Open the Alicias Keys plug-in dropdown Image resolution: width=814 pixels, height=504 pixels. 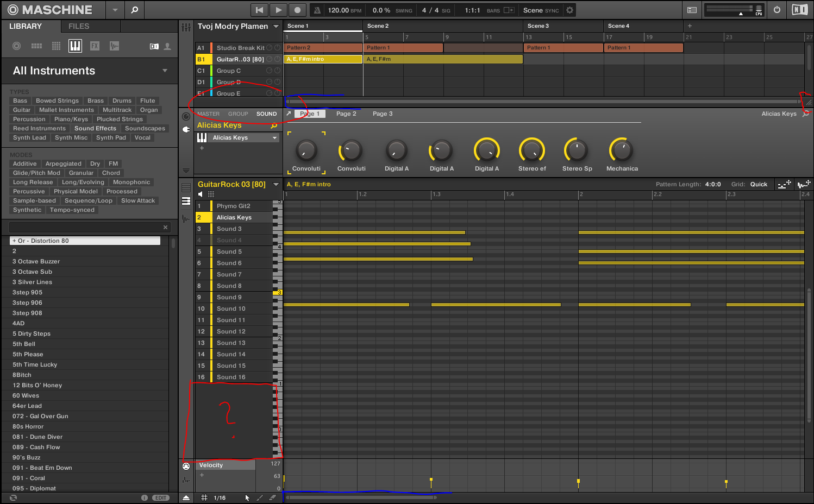click(x=274, y=138)
